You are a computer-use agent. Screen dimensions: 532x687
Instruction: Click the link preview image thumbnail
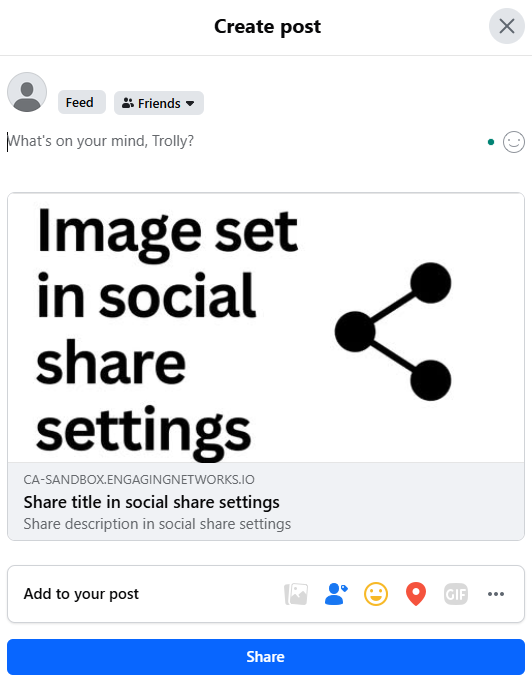(x=266, y=327)
